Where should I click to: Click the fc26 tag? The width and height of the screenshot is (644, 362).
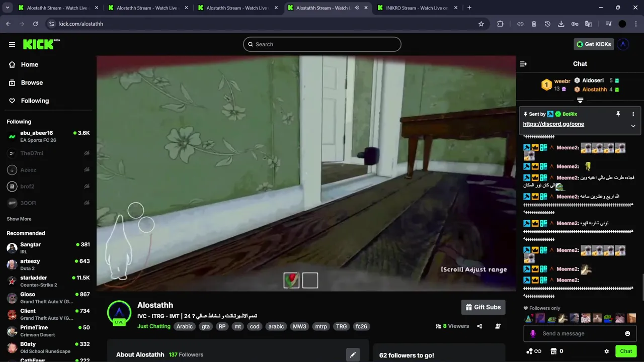361,326
